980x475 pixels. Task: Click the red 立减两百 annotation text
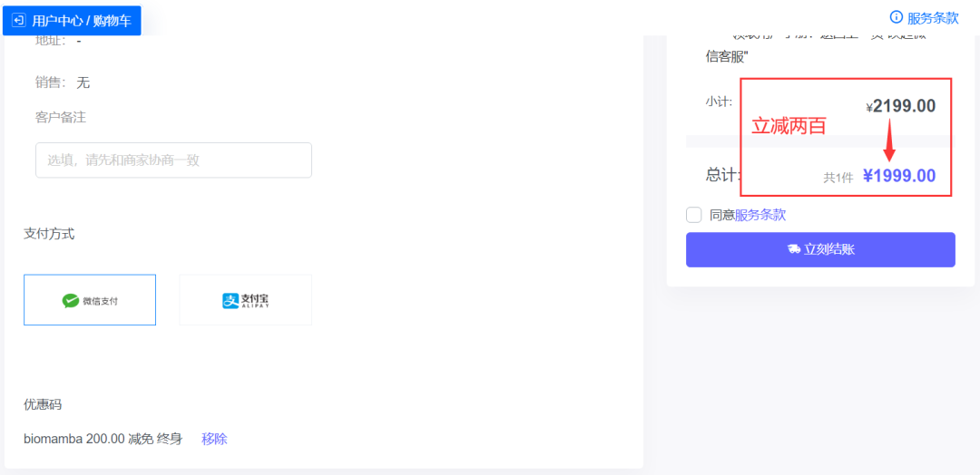(789, 126)
